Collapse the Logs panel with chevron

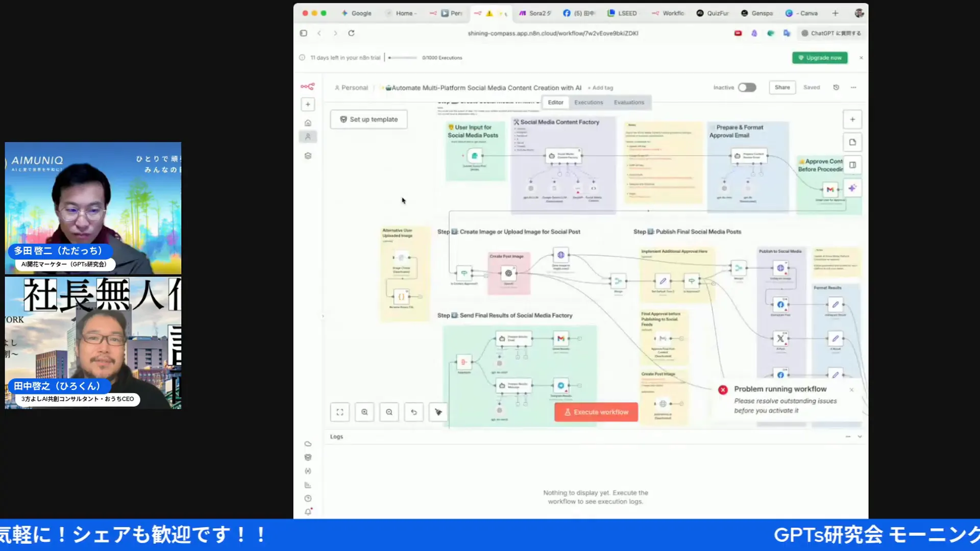pyautogui.click(x=860, y=437)
